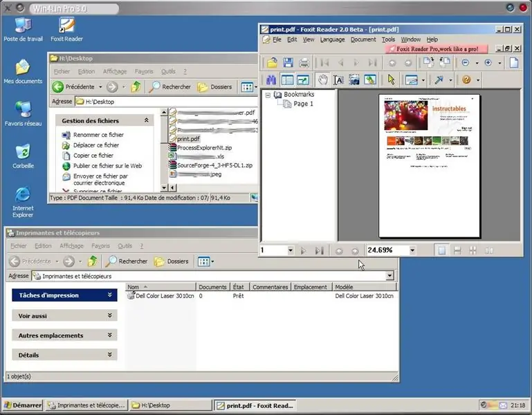Image resolution: width=532 pixels, height=415 pixels.
Task: Open a file in Foxit Reader toolbar
Action: (272, 63)
